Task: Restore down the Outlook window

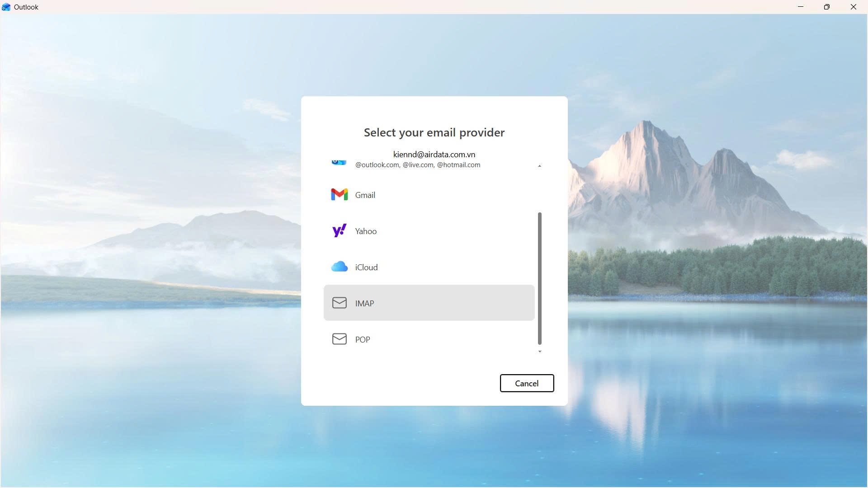Action: pyautogui.click(x=827, y=7)
